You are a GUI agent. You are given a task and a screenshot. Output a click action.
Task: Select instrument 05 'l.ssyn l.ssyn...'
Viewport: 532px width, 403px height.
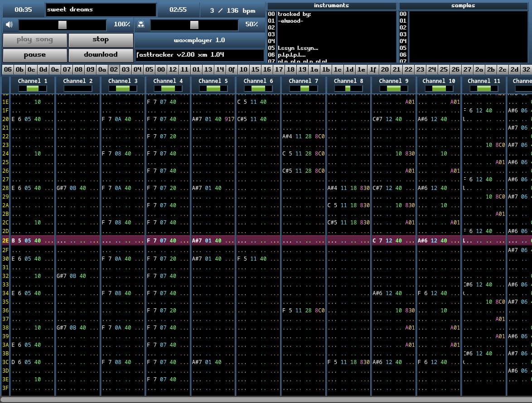pos(332,48)
